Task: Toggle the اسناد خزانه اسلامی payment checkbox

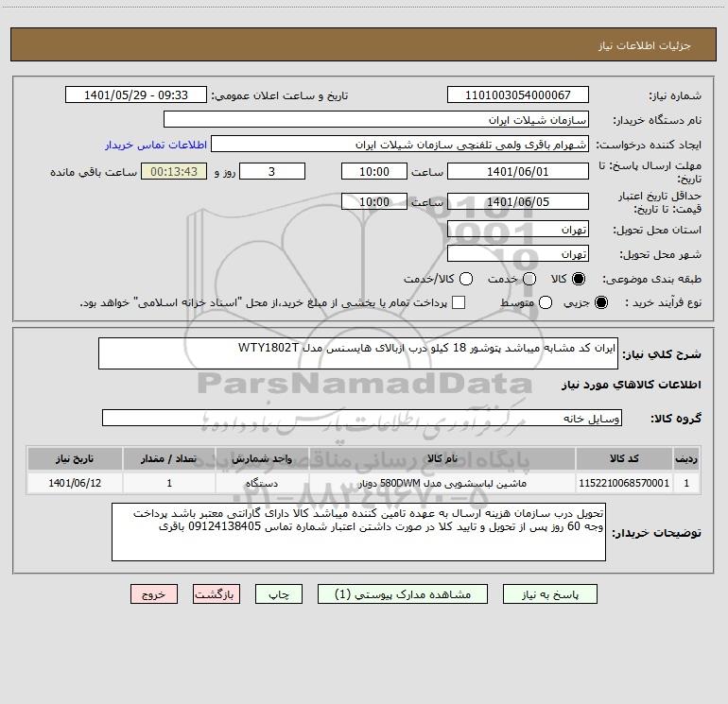Action: 459,302
